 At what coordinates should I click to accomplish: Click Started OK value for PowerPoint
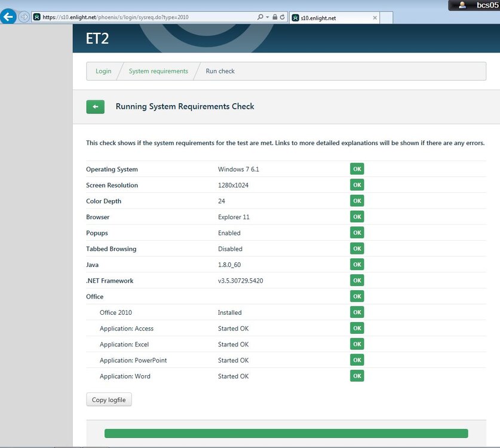coord(234,361)
